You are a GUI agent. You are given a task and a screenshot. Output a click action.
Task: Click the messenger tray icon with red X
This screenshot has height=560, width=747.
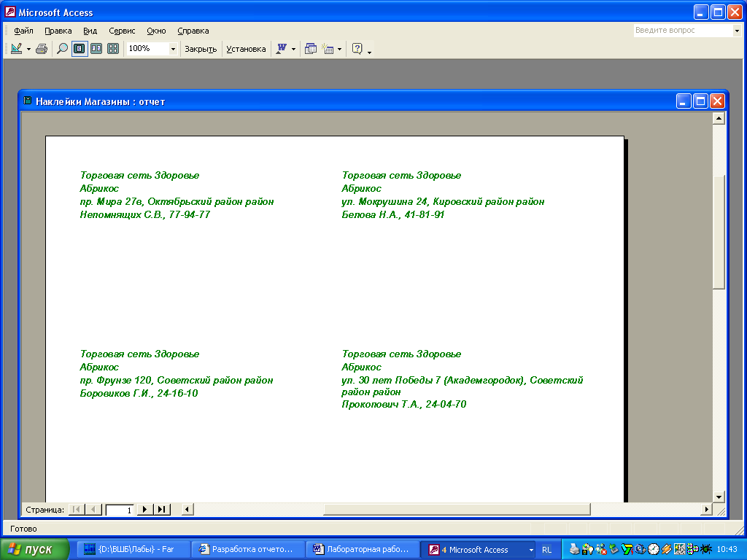601,549
